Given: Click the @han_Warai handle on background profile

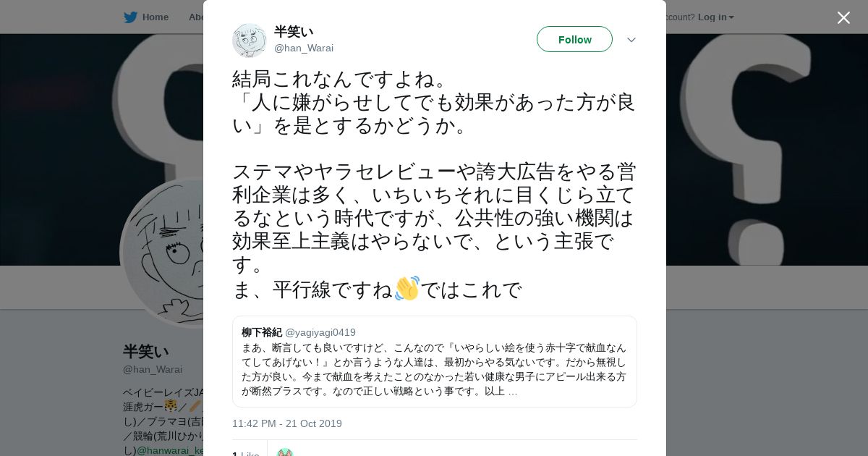Looking at the screenshot, I should (153, 369).
